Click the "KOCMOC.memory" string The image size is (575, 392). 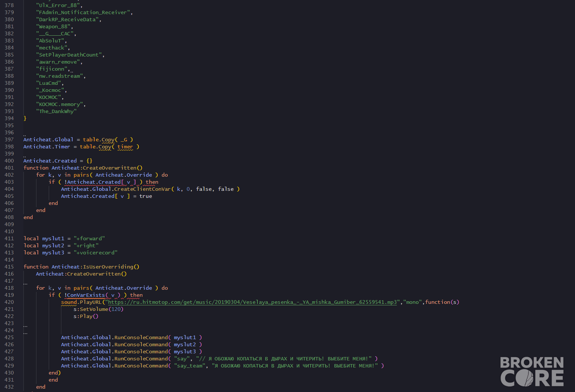coord(60,104)
